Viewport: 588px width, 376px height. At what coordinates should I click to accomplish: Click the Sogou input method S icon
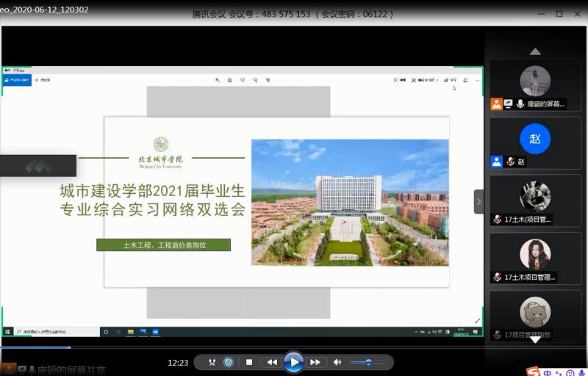534,372
